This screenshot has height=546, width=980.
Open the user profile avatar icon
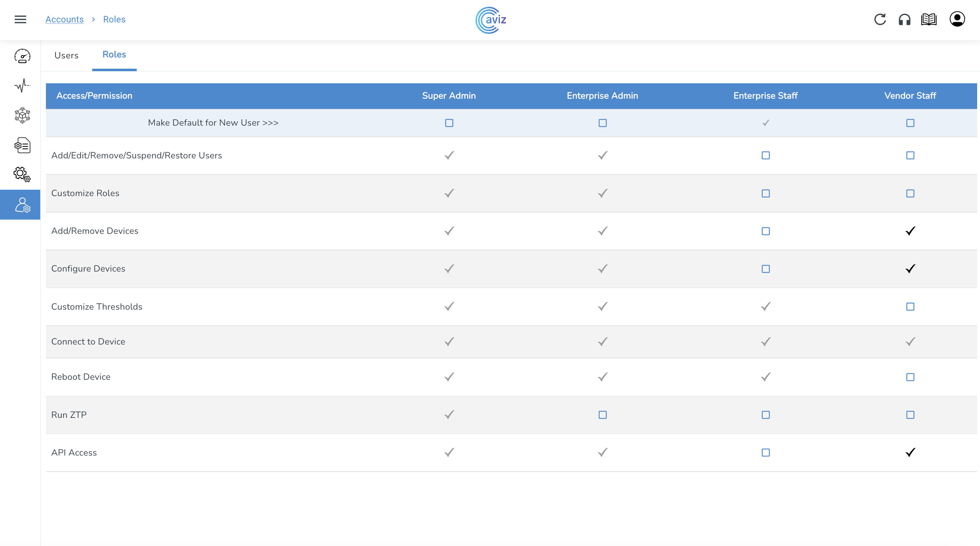click(957, 19)
